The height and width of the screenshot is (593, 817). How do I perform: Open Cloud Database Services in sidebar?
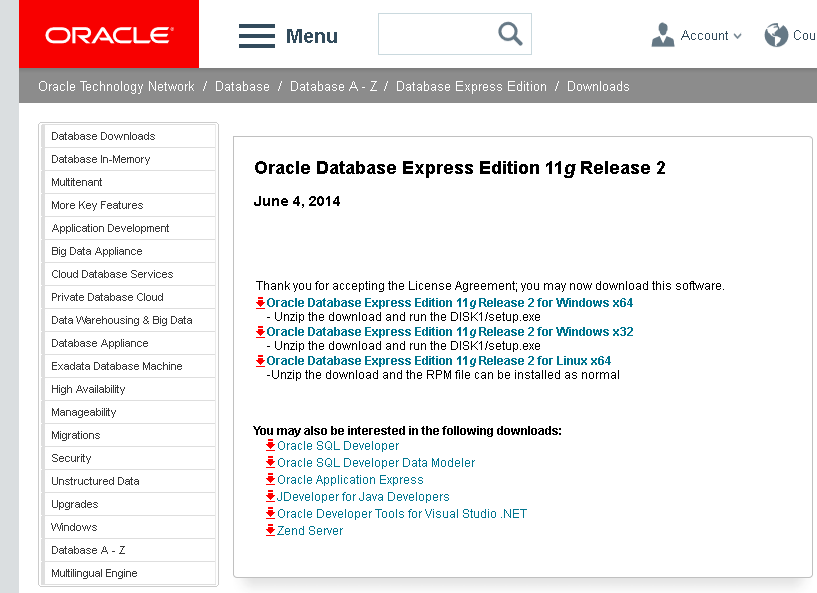tap(130, 274)
